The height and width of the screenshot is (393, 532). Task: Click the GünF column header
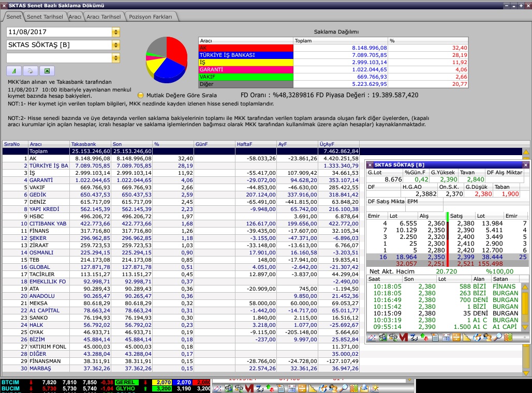[x=214, y=144]
